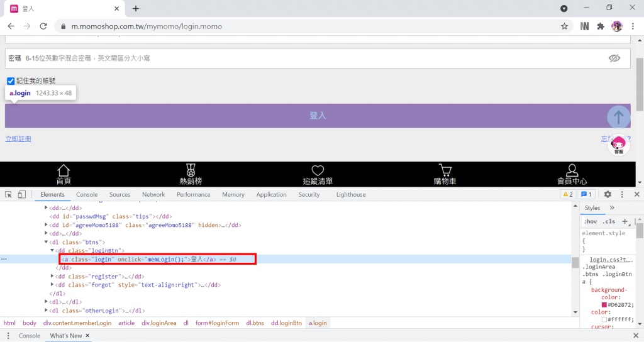Close the What's New drawer tab

(87, 336)
